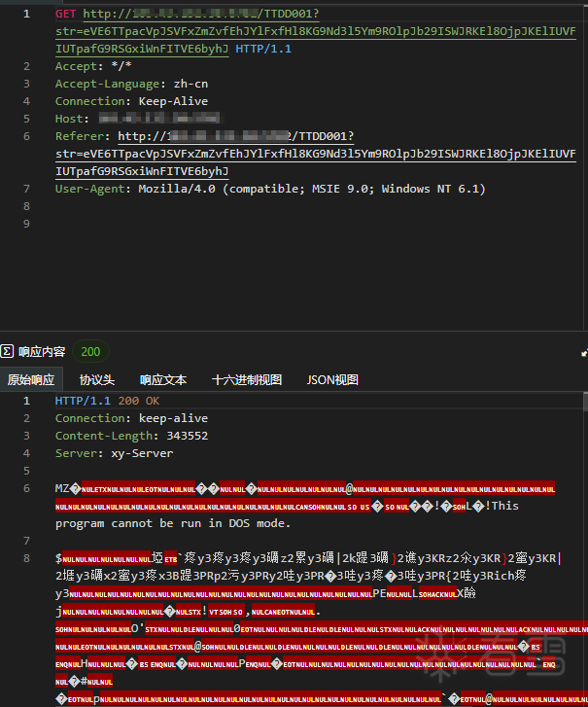This screenshot has width=588, height=707.
Task: Click the expand panel icon at right edge
Action: click(584, 353)
